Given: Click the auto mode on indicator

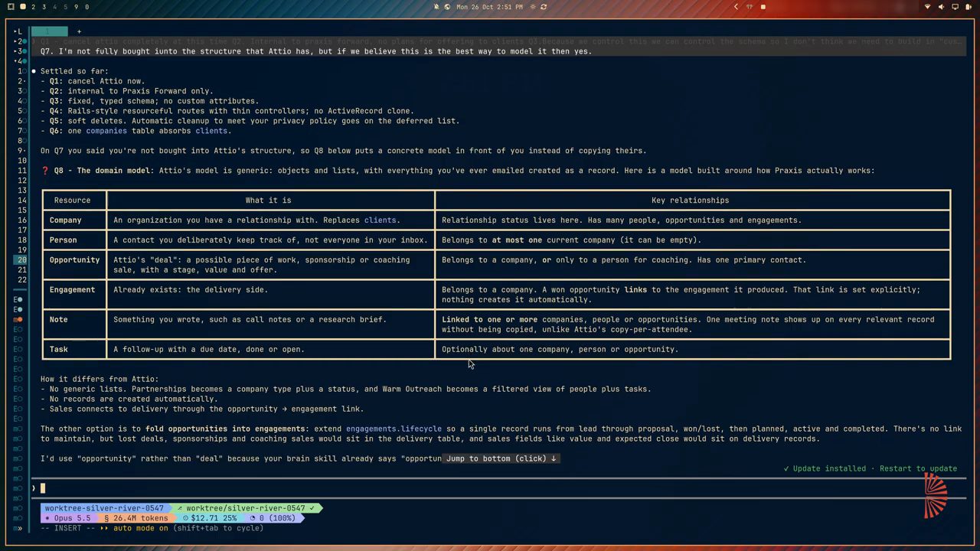Looking at the screenshot, I should (134, 528).
